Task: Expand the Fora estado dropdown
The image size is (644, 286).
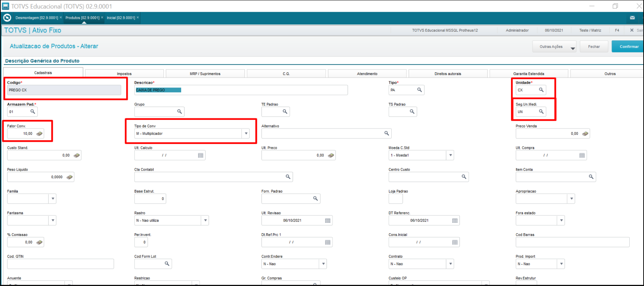Action: [561, 220]
